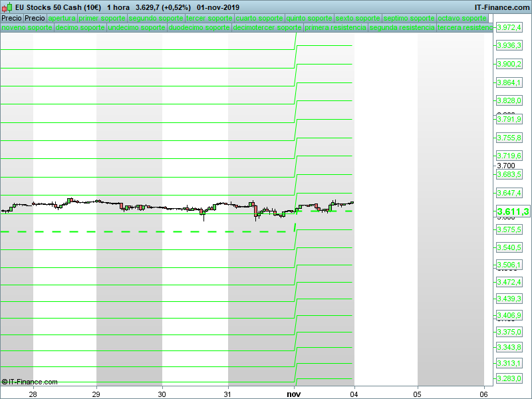Click the 'duodecimo soporte' label
Viewport: 532px width, 399px height.
click(x=199, y=27)
